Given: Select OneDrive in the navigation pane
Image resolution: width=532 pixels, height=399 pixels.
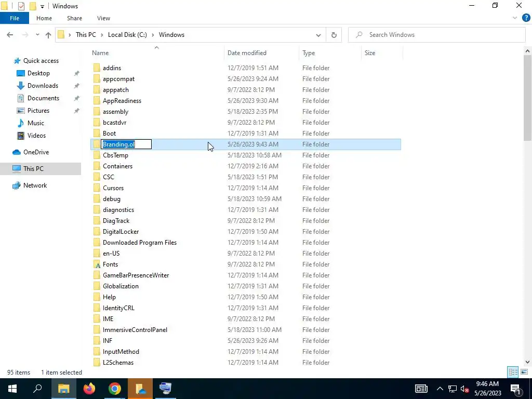Looking at the screenshot, I should [x=36, y=152].
